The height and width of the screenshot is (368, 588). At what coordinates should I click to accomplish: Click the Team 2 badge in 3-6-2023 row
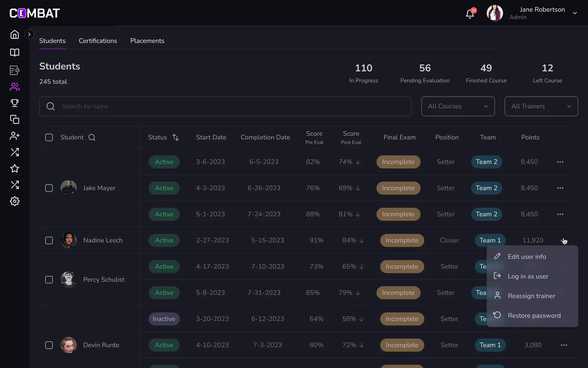pyautogui.click(x=486, y=162)
